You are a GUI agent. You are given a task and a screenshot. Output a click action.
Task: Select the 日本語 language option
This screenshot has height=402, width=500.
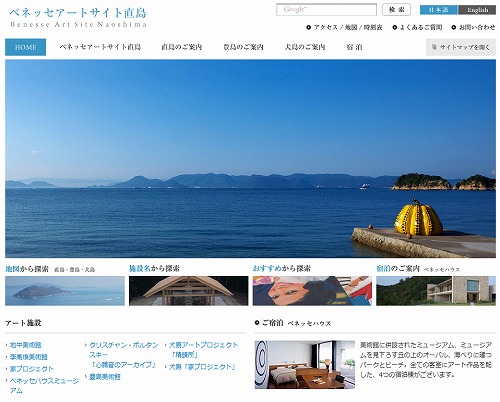tap(439, 10)
